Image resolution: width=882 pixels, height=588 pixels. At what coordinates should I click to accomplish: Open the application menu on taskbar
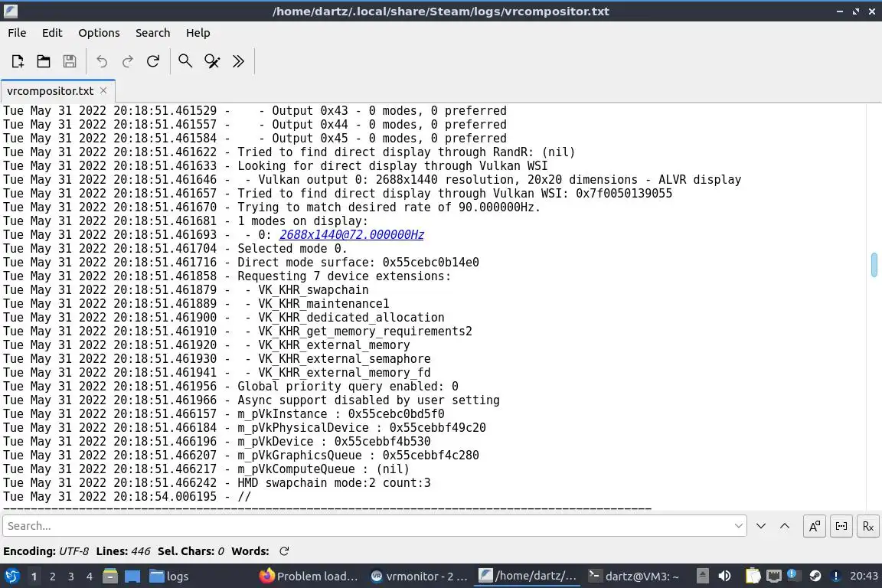click(11, 576)
